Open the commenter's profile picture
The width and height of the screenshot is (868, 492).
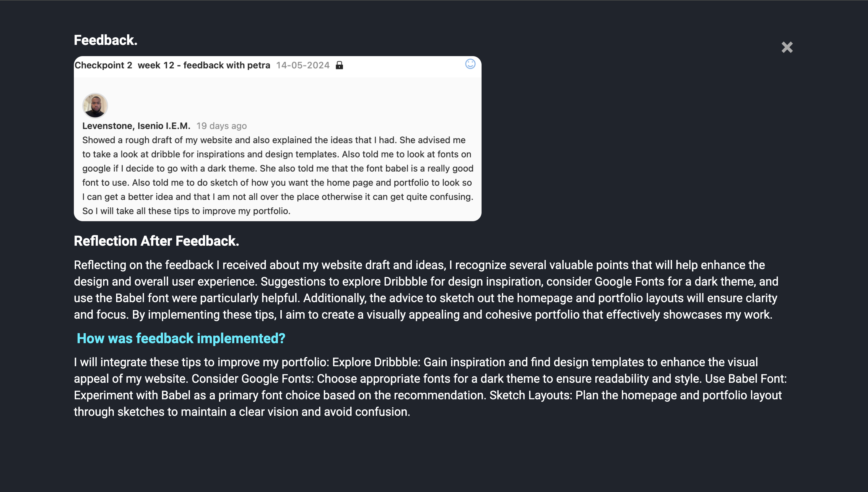click(95, 106)
